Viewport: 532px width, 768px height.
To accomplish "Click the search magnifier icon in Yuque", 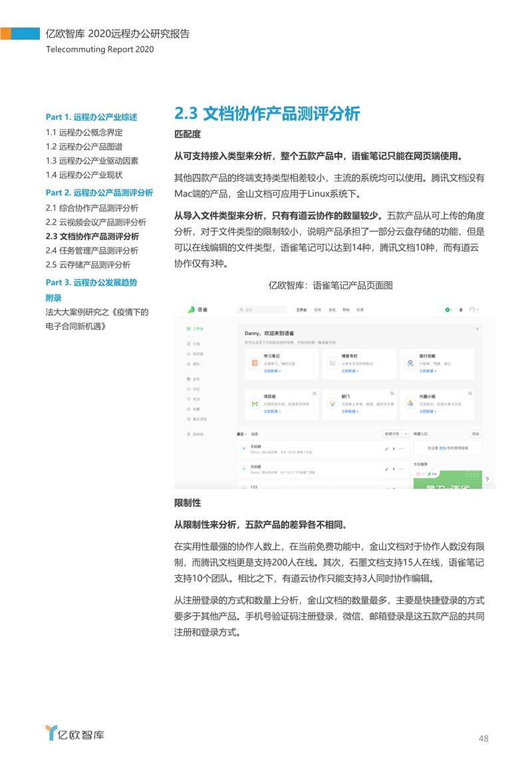I will click(241, 310).
